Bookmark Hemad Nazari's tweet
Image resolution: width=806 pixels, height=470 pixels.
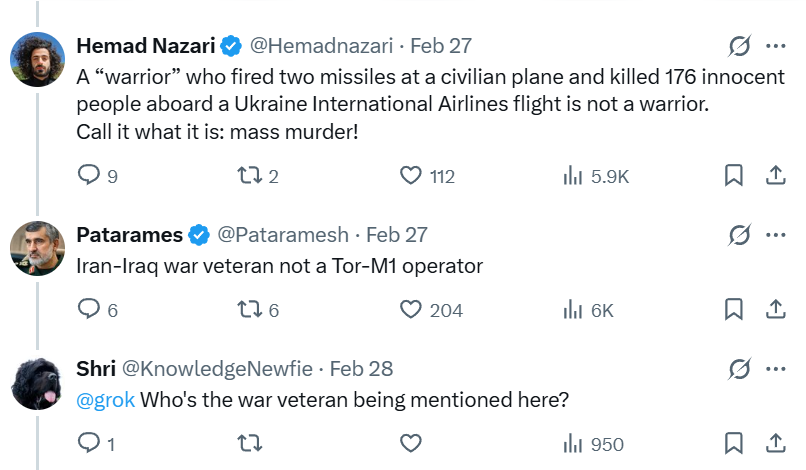(733, 176)
